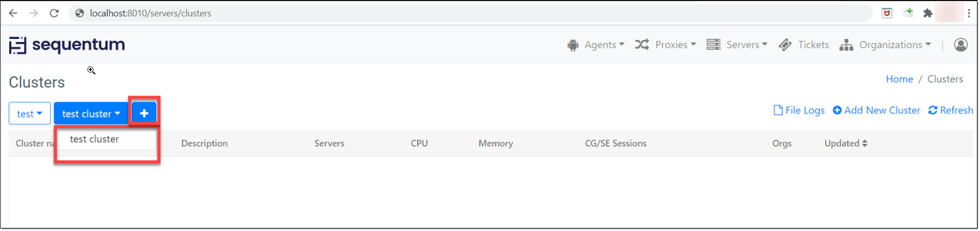
Task: Open the Agents dropdown menu
Action: [596, 45]
